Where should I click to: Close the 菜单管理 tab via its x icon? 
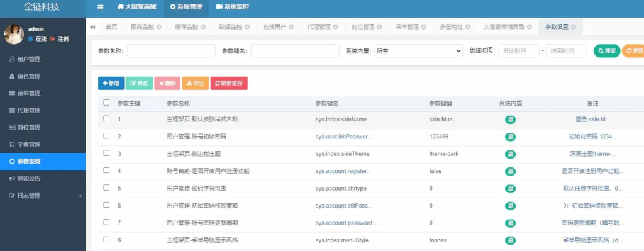pyautogui.click(x=424, y=26)
